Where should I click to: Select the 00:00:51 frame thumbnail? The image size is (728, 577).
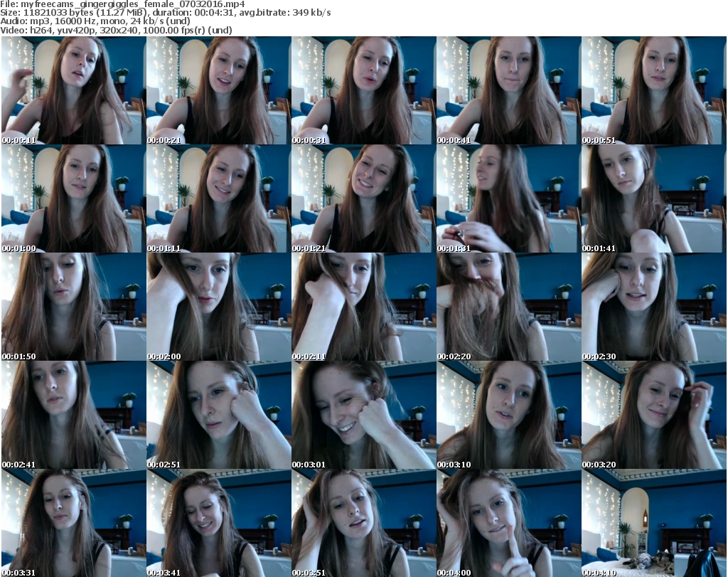click(x=653, y=90)
